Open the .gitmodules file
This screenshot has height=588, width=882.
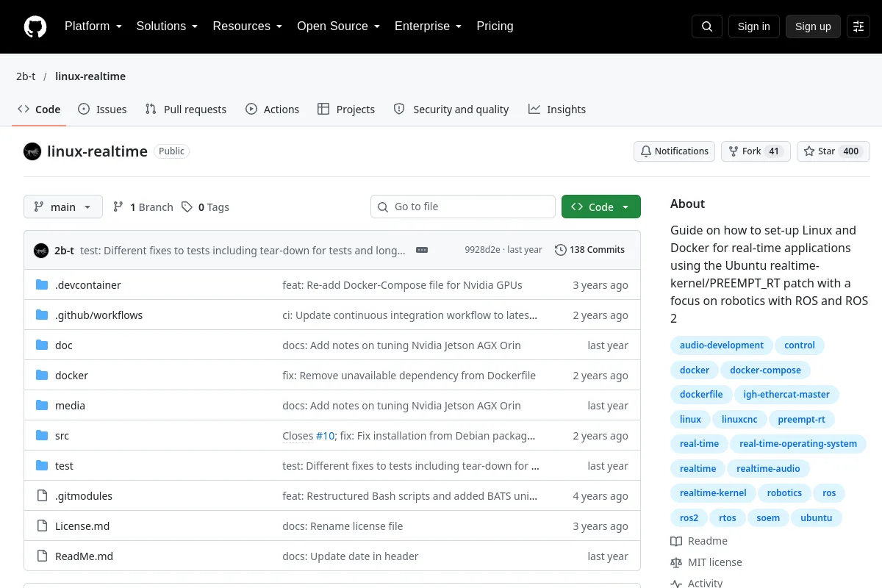(84, 496)
